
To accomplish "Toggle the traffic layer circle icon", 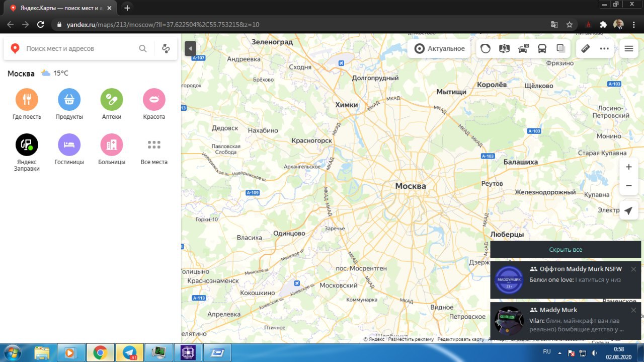I will [x=486, y=49].
